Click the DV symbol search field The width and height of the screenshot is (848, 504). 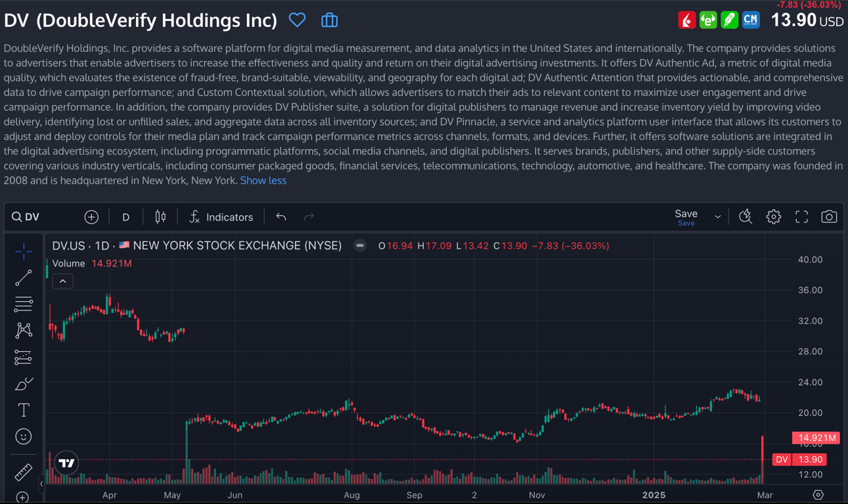coord(39,217)
